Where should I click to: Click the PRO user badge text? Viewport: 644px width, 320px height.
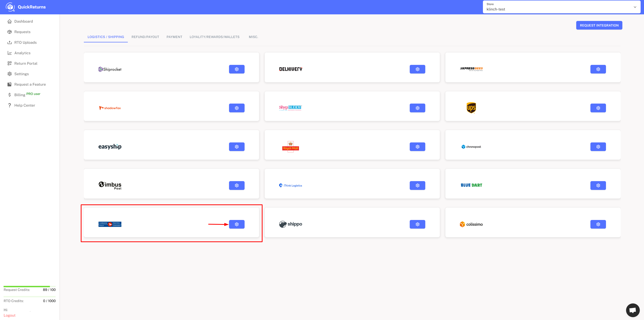33,94
